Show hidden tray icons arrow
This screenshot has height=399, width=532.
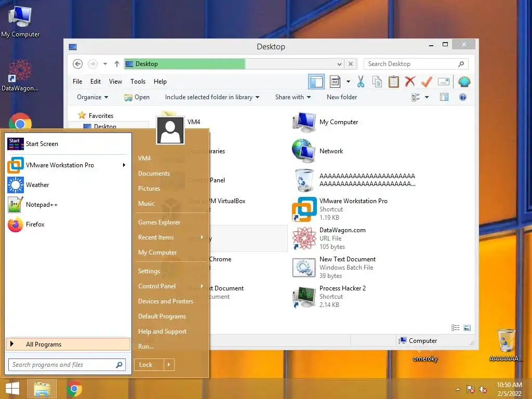click(458, 390)
